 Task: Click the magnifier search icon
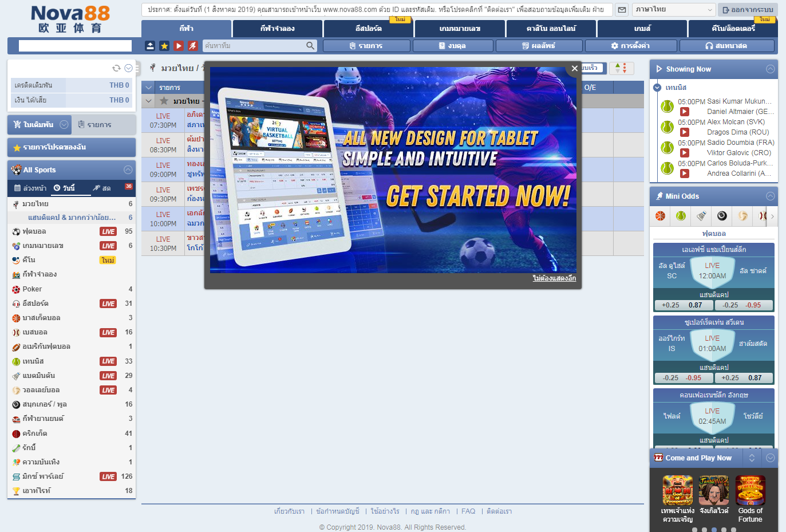[x=310, y=46]
